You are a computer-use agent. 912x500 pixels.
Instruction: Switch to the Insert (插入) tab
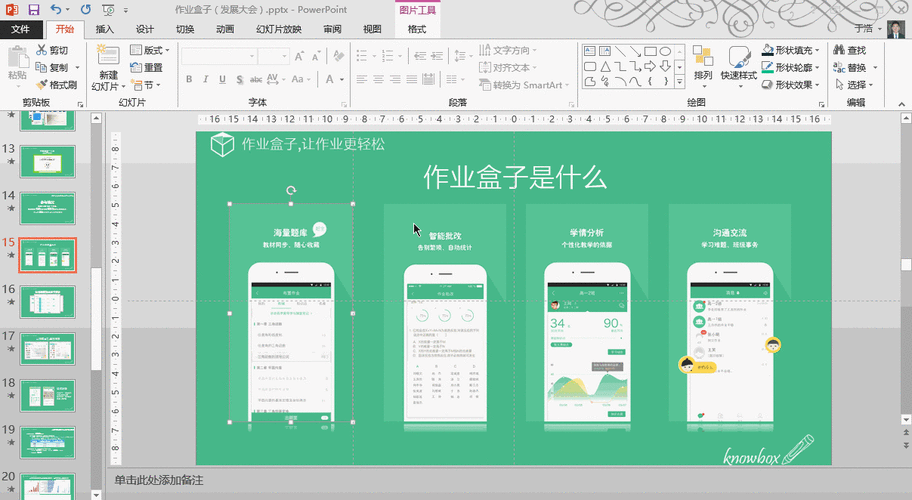pos(105,29)
